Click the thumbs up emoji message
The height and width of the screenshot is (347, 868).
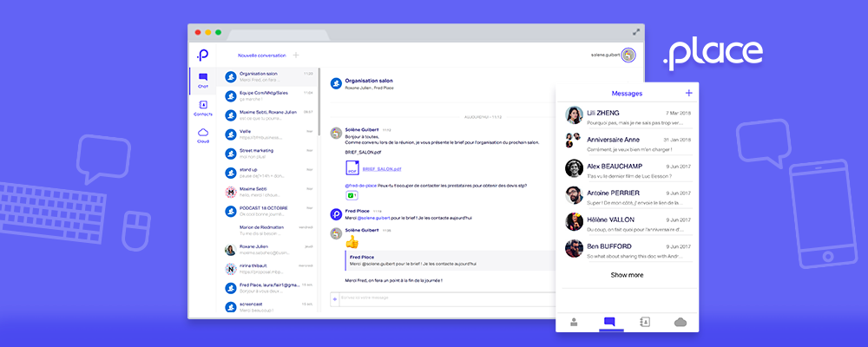tap(352, 241)
